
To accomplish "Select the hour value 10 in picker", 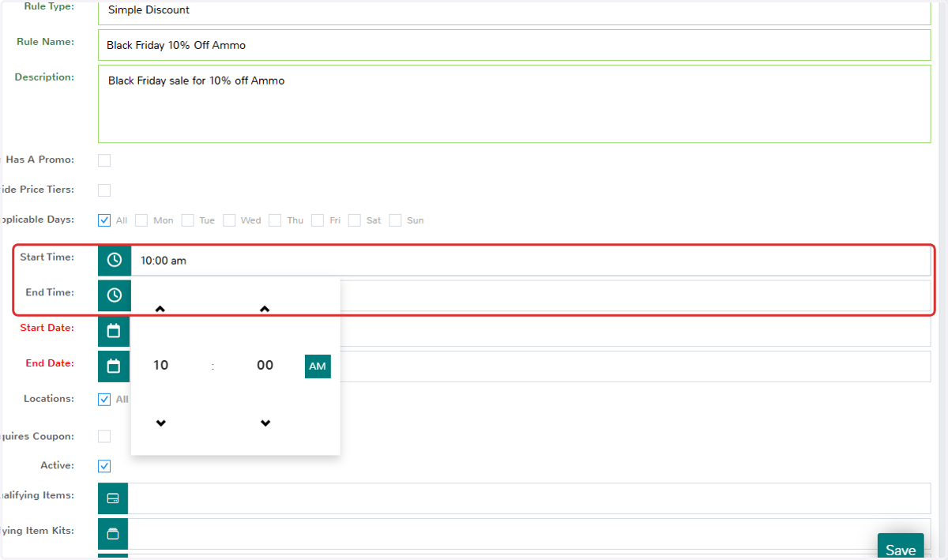I will (160, 365).
